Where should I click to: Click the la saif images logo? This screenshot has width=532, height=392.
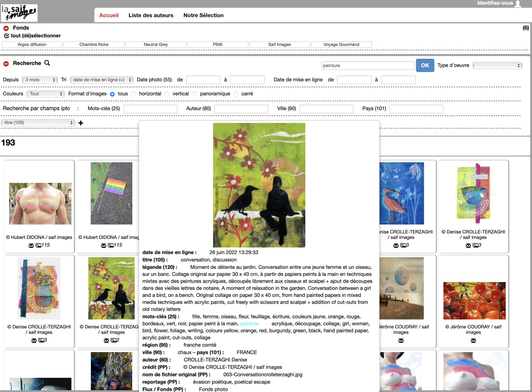[x=19, y=13]
